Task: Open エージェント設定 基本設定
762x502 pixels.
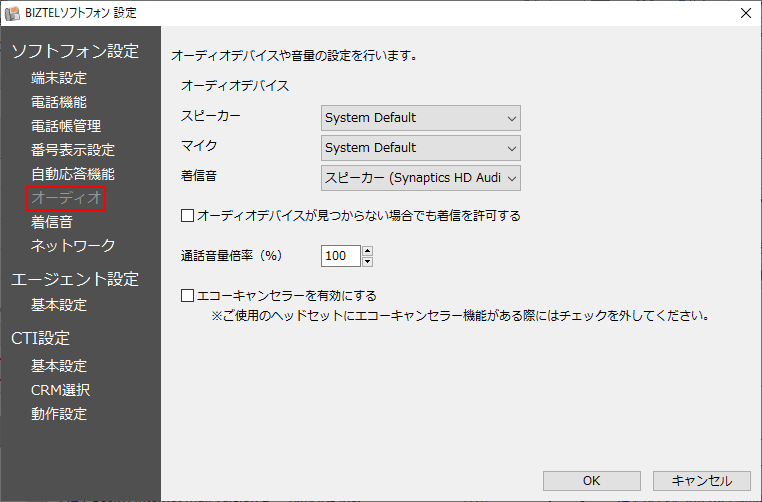Action: click(58, 305)
